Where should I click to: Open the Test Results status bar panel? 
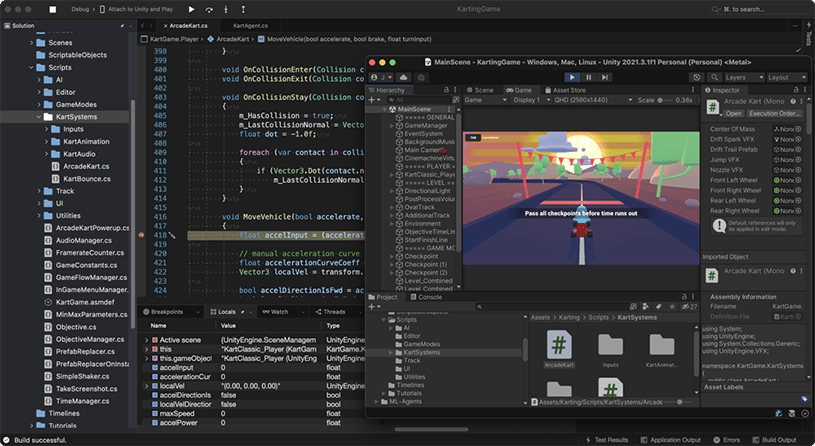coord(606,439)
